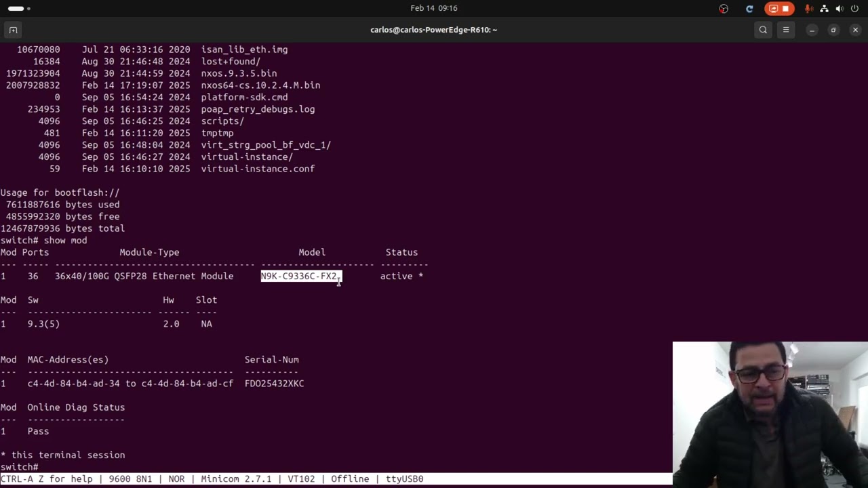
Task: Click the tmptmp file entry
Action: 217,134
